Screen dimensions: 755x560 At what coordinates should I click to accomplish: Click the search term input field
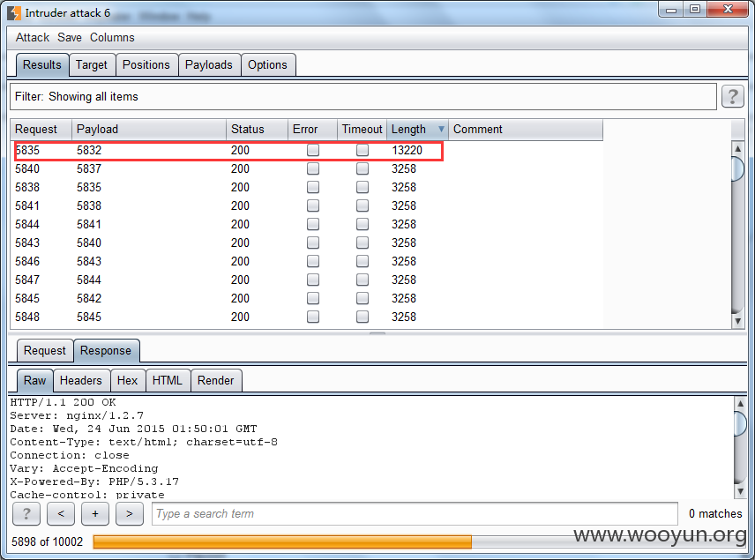point(415,514)
